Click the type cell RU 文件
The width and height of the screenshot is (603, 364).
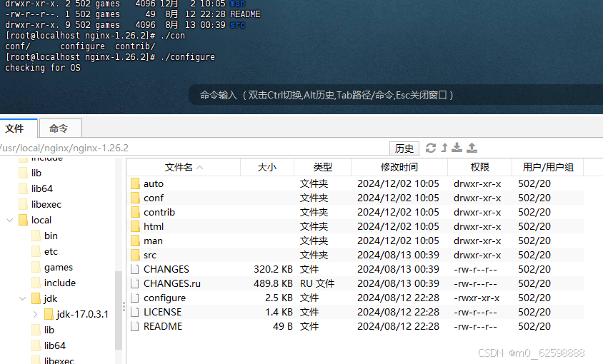click(317, 283)
